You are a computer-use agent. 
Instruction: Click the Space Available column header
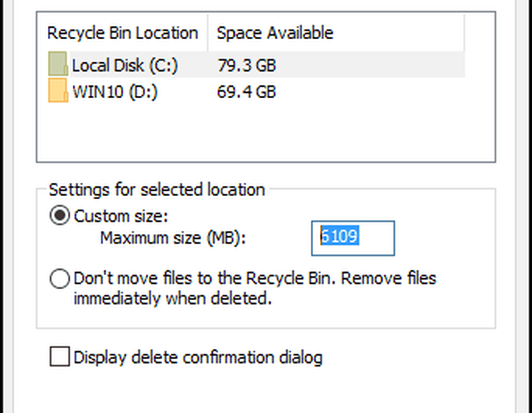[275, 33]
